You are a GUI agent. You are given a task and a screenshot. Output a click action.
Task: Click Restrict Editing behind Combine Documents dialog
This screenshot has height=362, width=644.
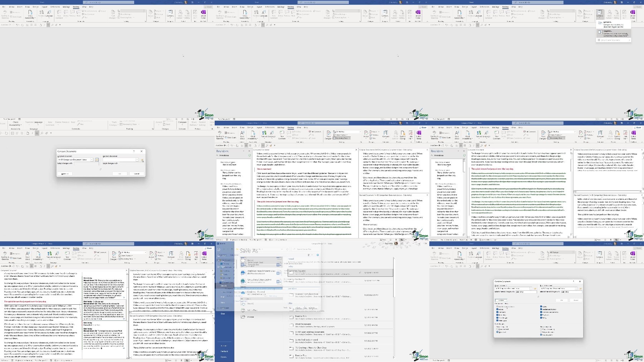point(616,256)
